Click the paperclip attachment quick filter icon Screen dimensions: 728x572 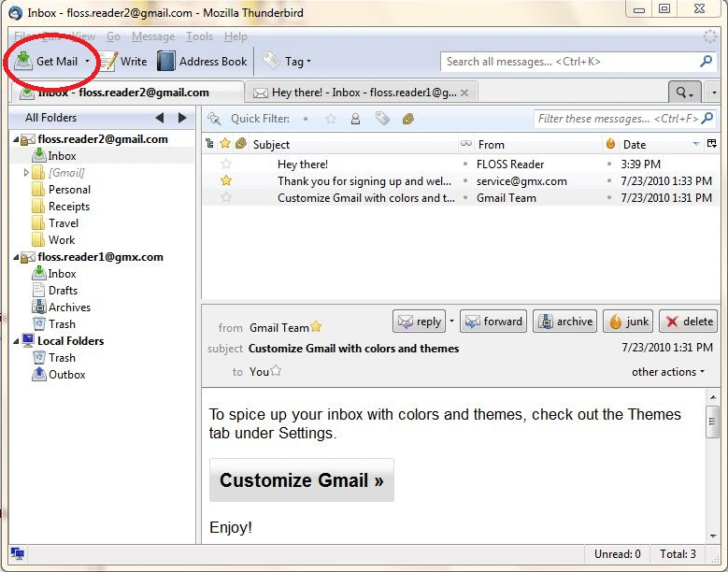pyautogui.click(x=408, y=119)
